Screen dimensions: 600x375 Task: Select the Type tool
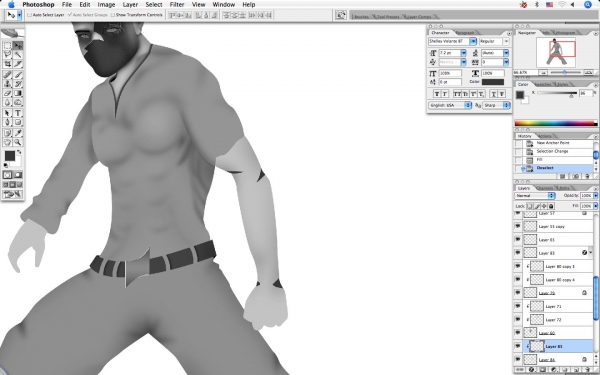(18, 113)
